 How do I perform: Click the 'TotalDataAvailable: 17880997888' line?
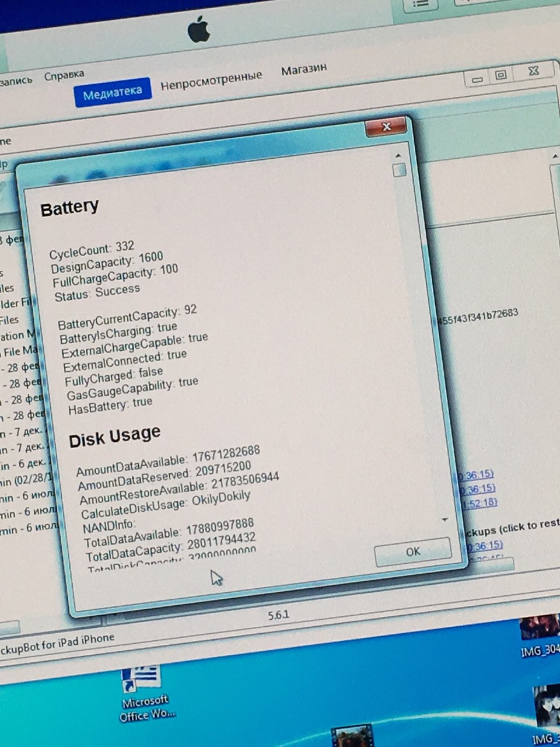[x=169, y=533]
